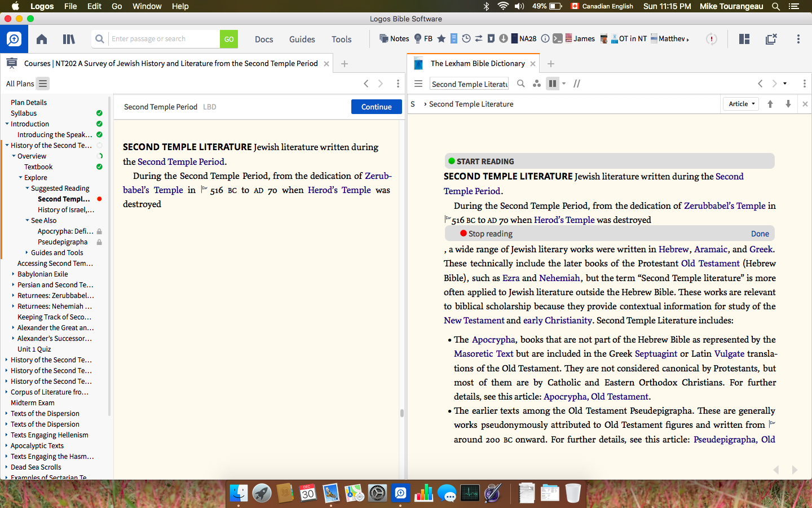Collapse the See Also node

point(27,221)
